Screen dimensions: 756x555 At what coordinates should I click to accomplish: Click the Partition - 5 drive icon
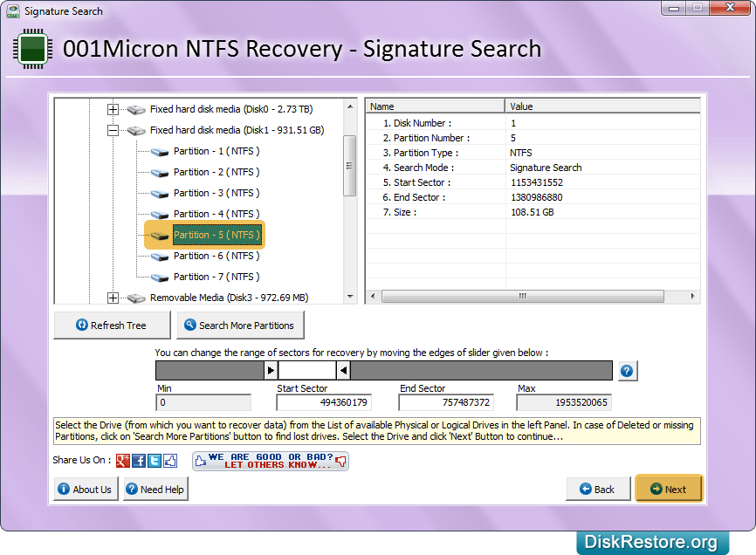click(x=160, y=236)
